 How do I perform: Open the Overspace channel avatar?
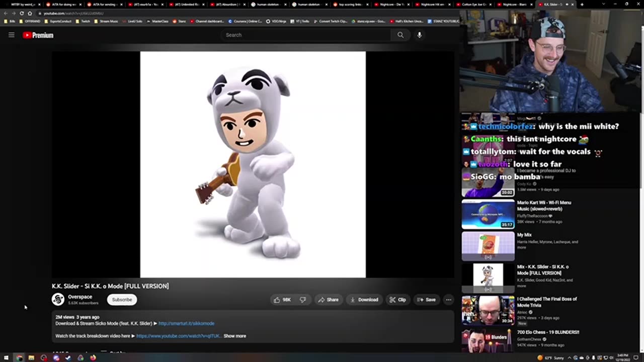[58, 300]
